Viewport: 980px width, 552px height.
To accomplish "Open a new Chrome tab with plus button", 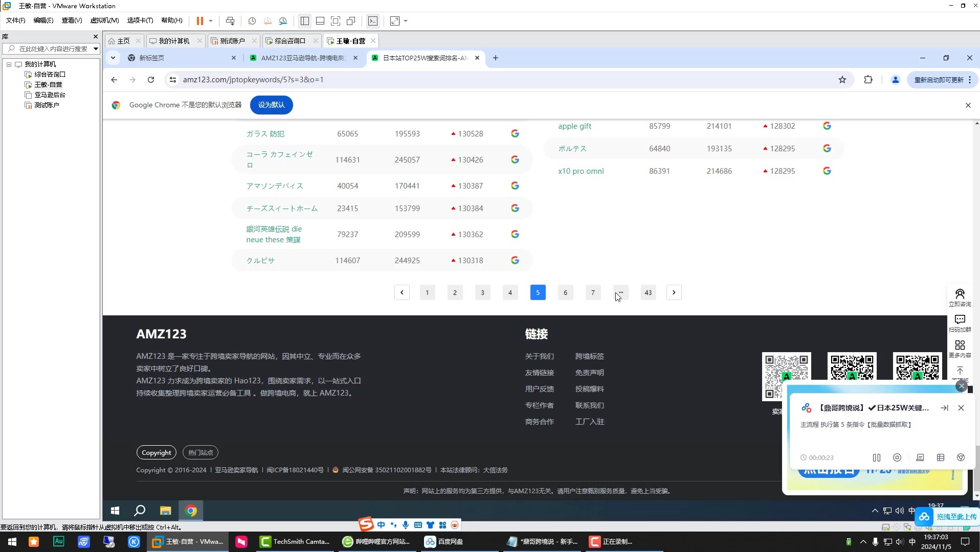I will (x=495, y=58).
